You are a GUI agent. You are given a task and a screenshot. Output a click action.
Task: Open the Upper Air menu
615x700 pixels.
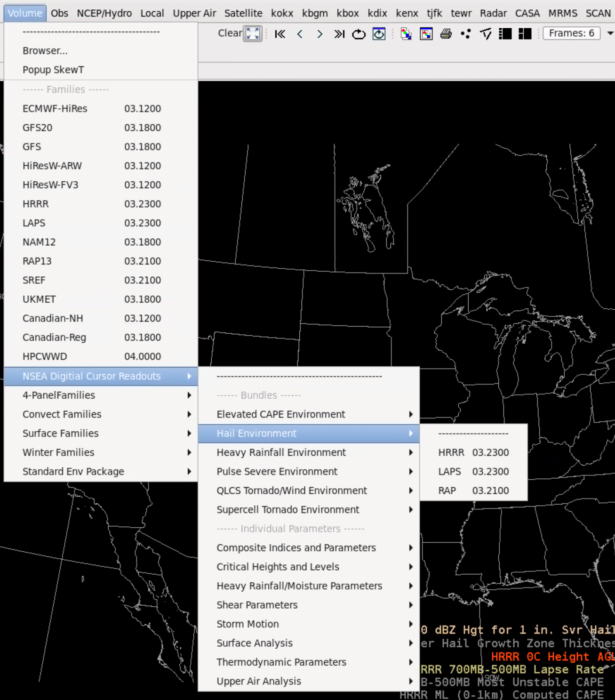pos(194,13)
